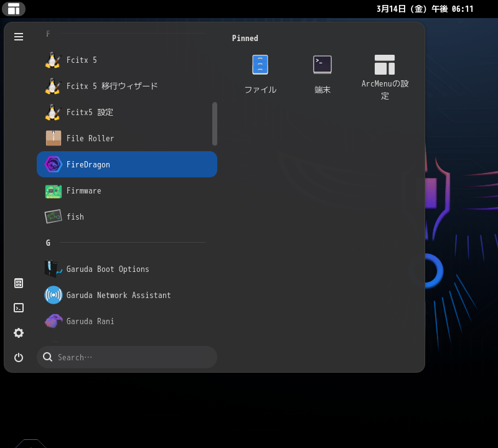
Task: Open the terminal shortcut in sidebar
Action: (19, 308)
